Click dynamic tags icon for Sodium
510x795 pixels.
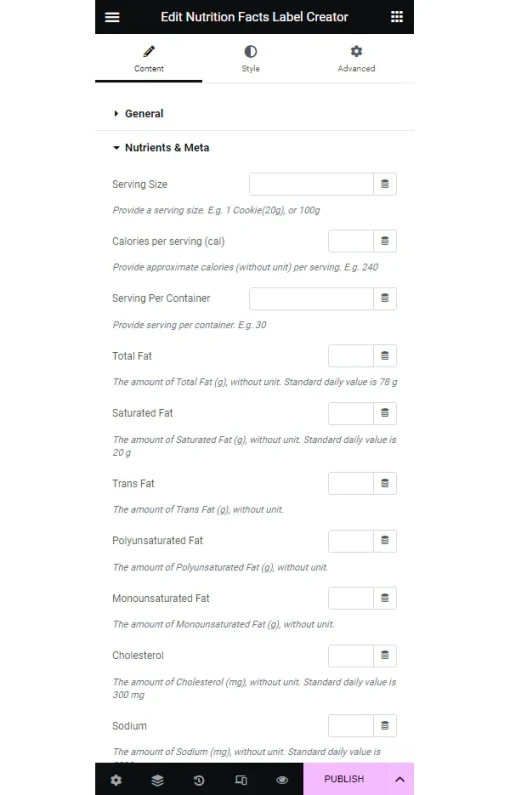[x=385, y=726]
